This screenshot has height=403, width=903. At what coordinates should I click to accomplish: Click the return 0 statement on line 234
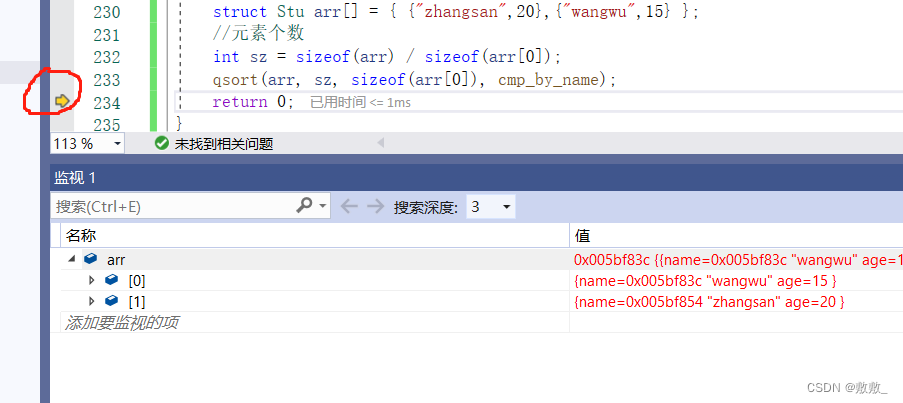coord(253,102)
